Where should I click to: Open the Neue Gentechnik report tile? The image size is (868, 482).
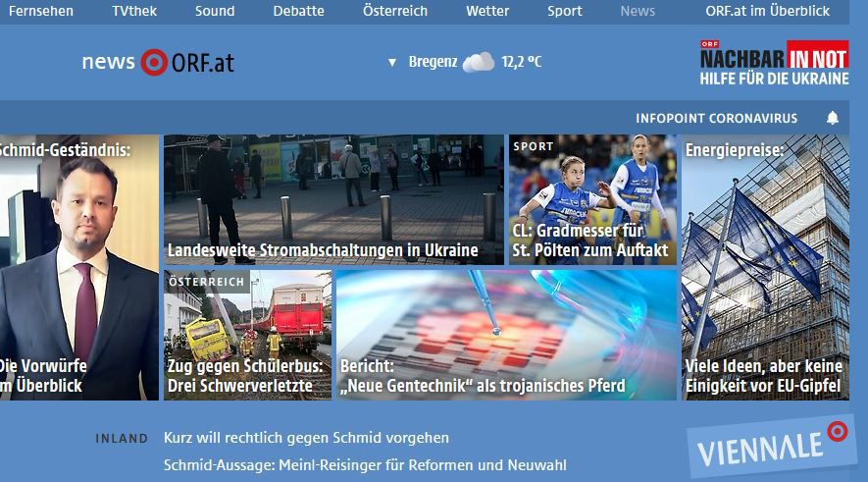(506, 335)
